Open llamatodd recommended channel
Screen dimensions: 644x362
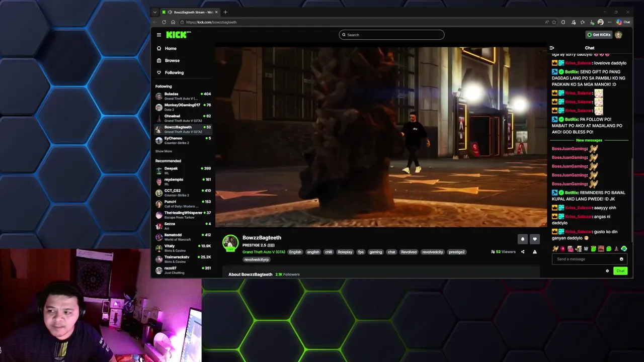(183, 237)
